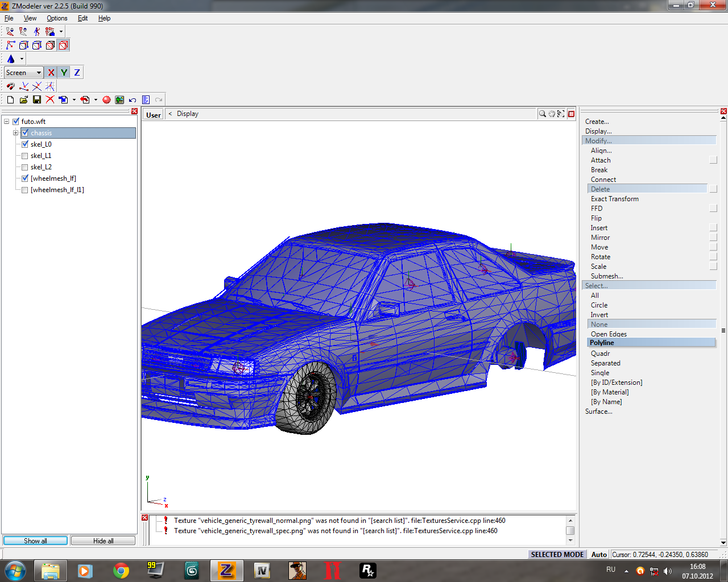Click the SELECTED MODE status bar button
728x582 pixels.
tap(557, 554)
